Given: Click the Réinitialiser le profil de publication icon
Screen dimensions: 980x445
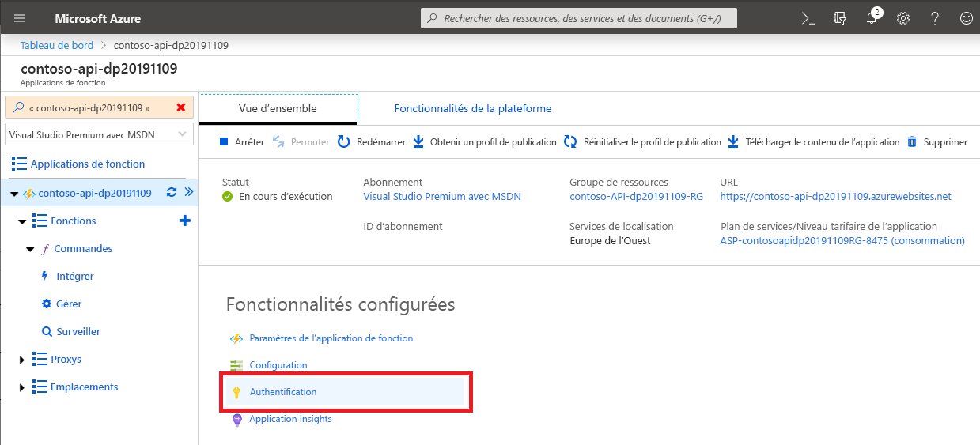Looking at the screenshot, I should [571, 142].
